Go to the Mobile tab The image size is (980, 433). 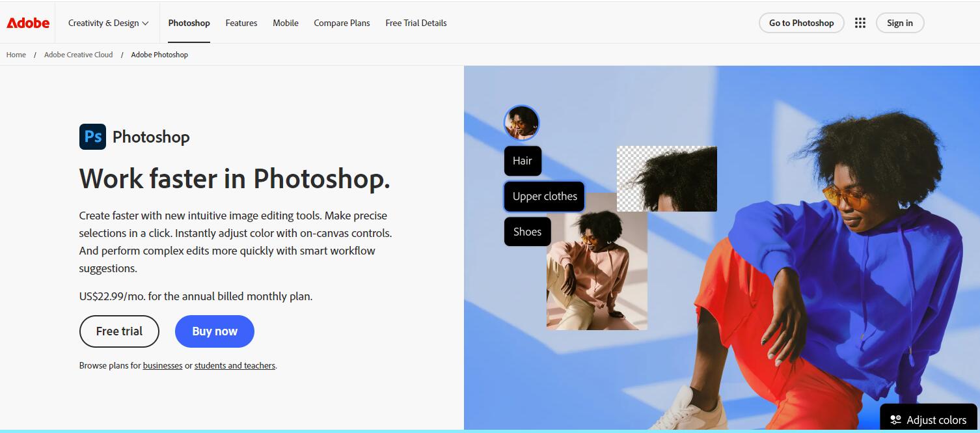click(285, 23)
